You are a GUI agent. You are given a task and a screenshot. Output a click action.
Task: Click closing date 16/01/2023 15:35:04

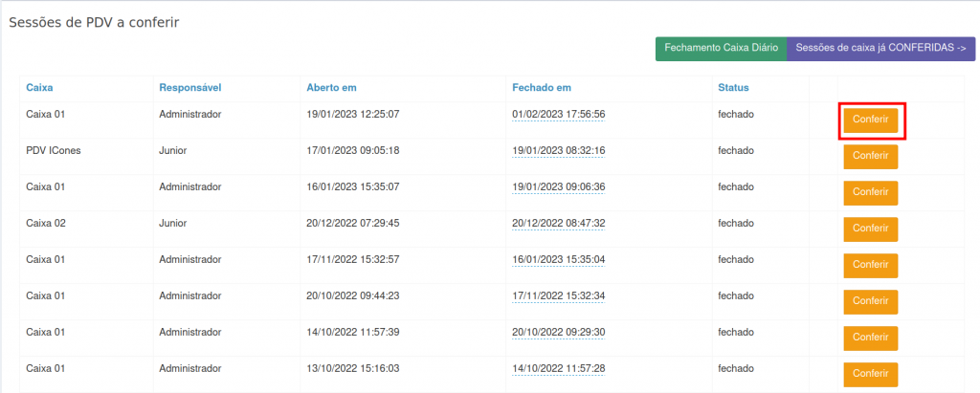(x=558, y=260)
